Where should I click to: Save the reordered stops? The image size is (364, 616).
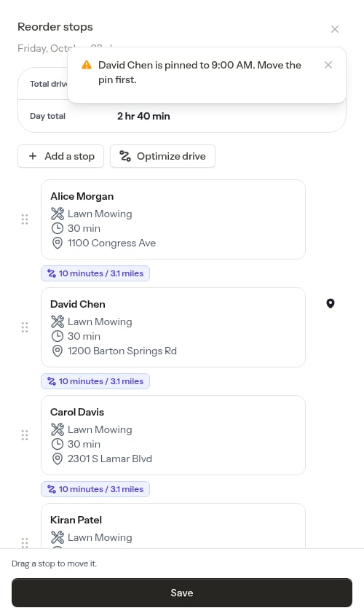pyautogui.click(x=182, y=593)
